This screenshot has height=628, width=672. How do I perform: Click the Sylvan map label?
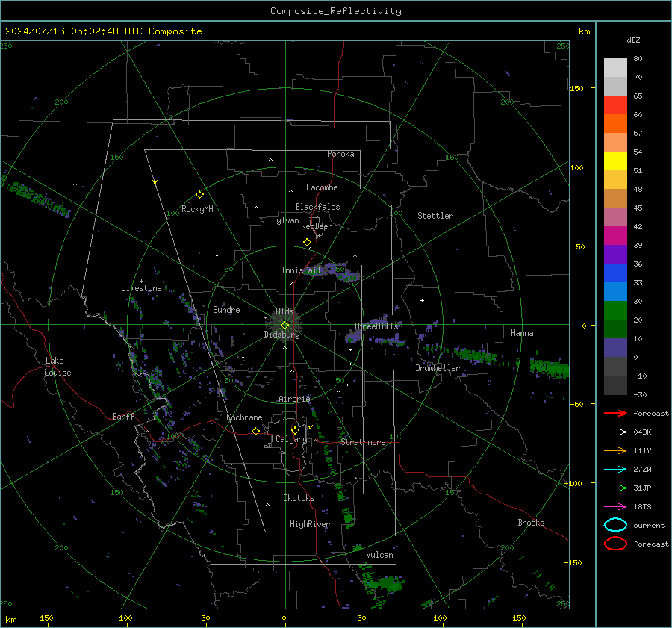(x=285, y=220)
